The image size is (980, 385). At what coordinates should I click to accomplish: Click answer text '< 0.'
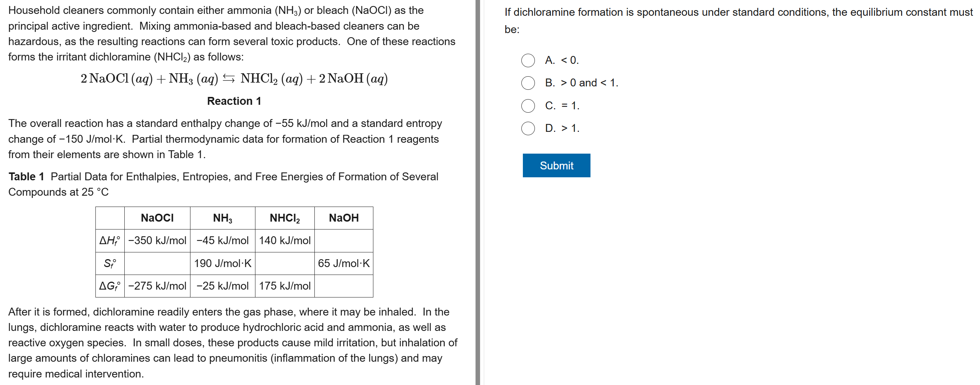tap(569, 60)
